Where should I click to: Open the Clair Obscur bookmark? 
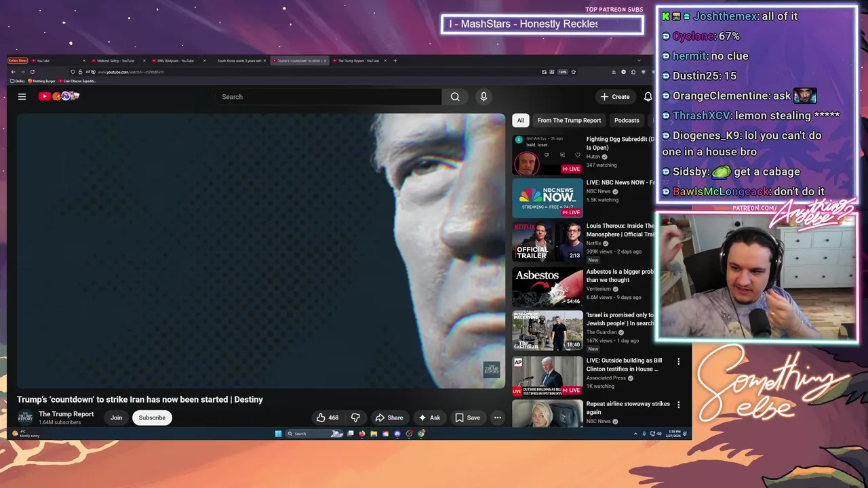[x=79, y=81]
